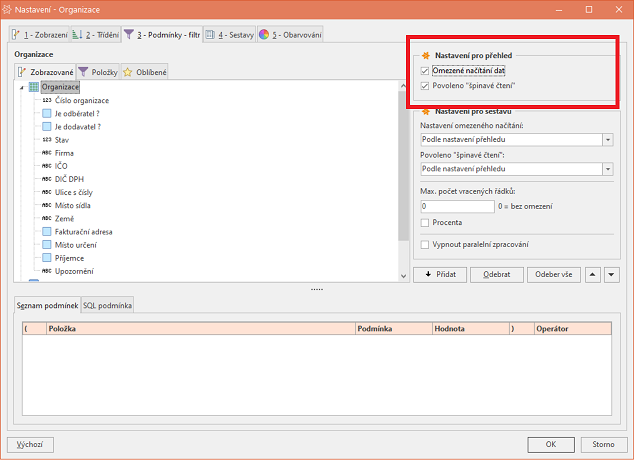Click the move-down arrow button

610,274
